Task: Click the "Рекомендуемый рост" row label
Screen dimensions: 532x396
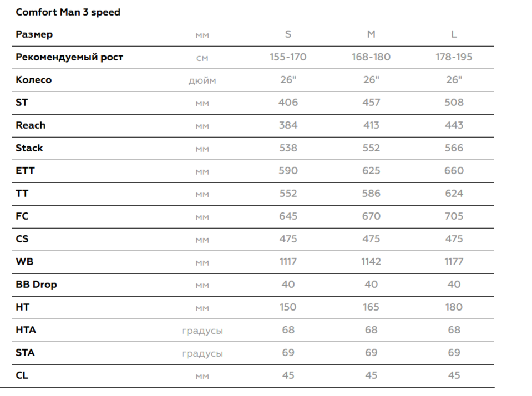Action: [x=69, y=57]
